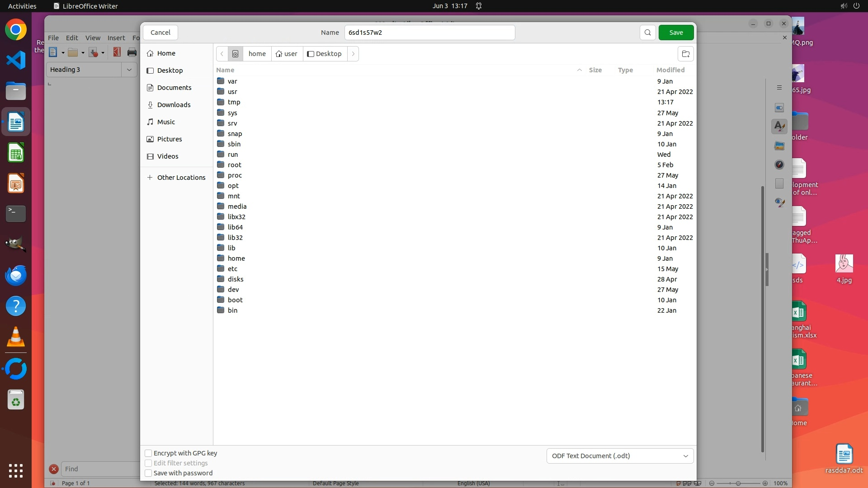Click the forward arrow in path bar
868x488 pixels.
coord(353,54)
